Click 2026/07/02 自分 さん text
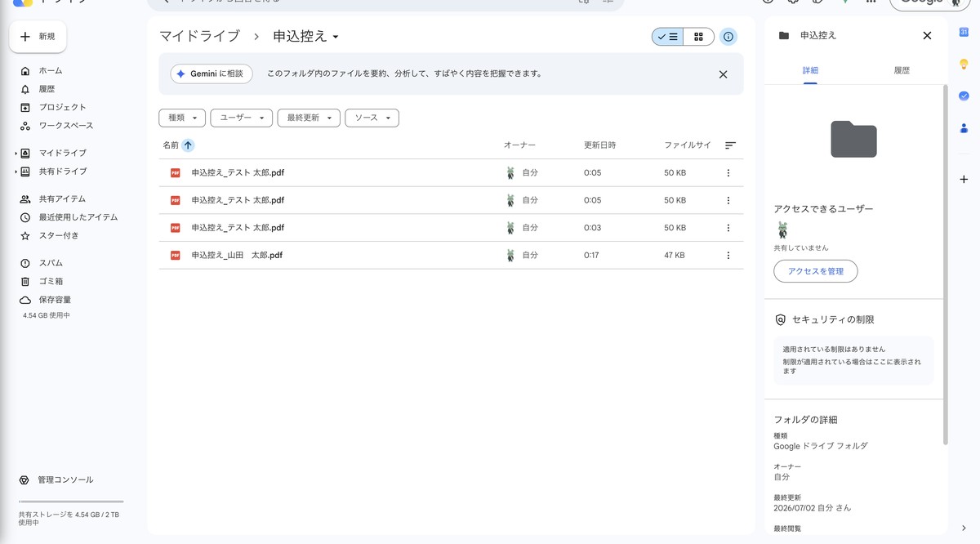 point(813,508)
